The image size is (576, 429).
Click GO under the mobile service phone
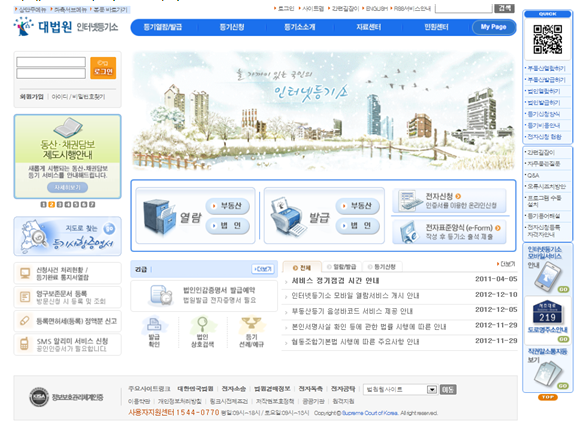click(563, 289)
